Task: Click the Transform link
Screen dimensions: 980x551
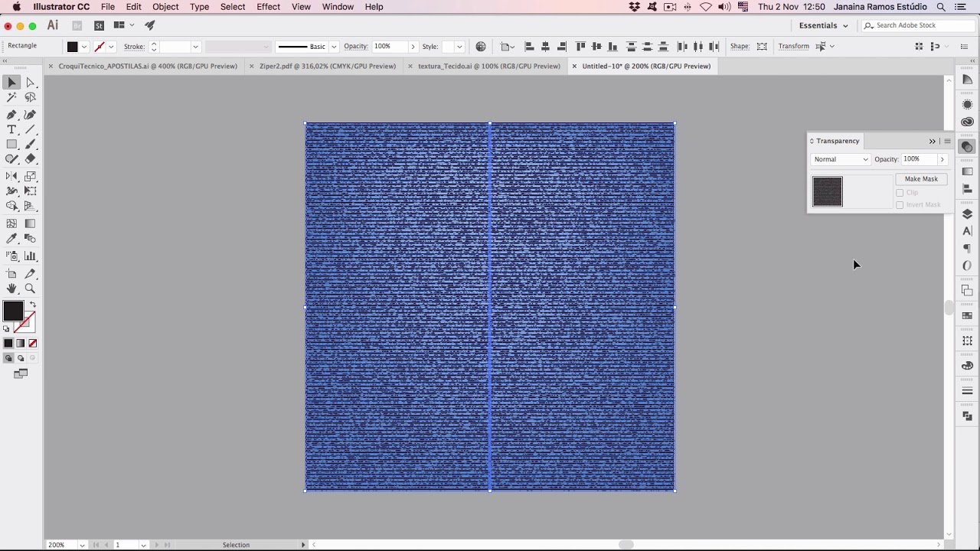Action: click(793, 46)
